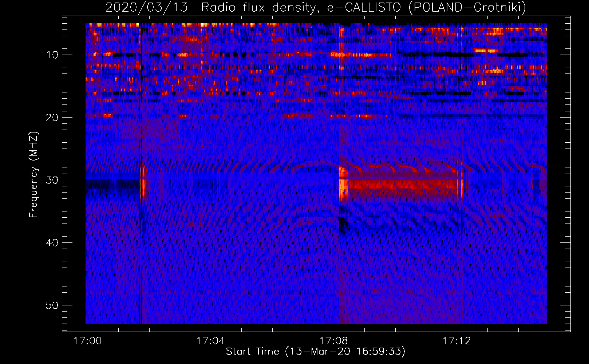Click the 17:08 time tick label
589x364 pixels.
coord(333,341)
